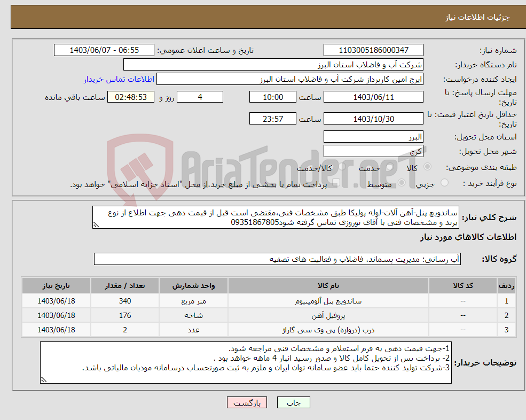Click the response time 10:00 field
Screen dimensions: 526x420
pyautogui.click(x=273, y=97)
